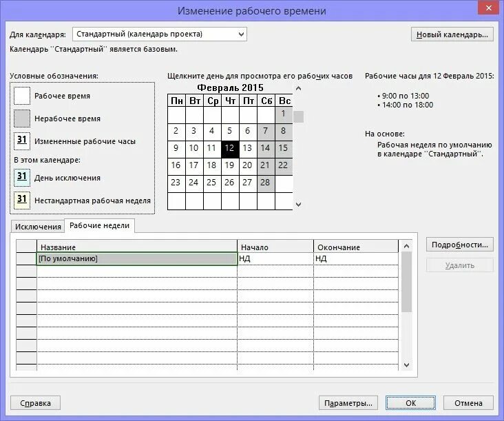
Task: Close the dialog window
Action: pos(489,8)
